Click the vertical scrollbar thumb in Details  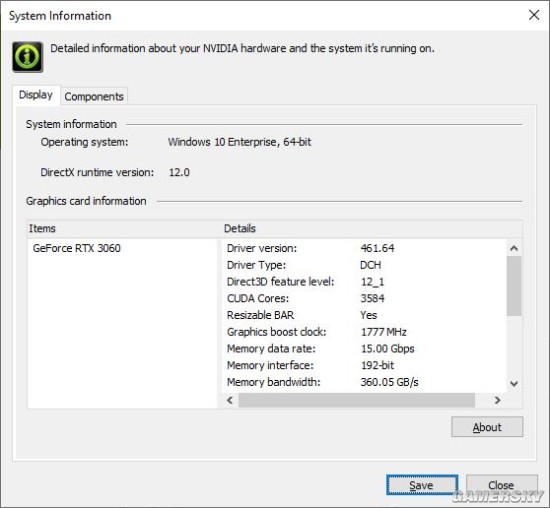(514, 286)
